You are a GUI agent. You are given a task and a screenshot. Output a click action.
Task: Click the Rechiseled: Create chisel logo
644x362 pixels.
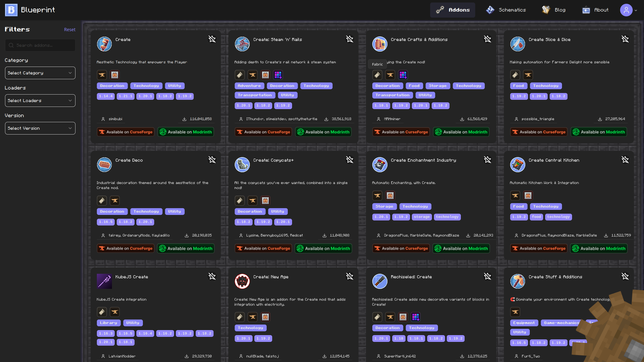tap(380, 281)
